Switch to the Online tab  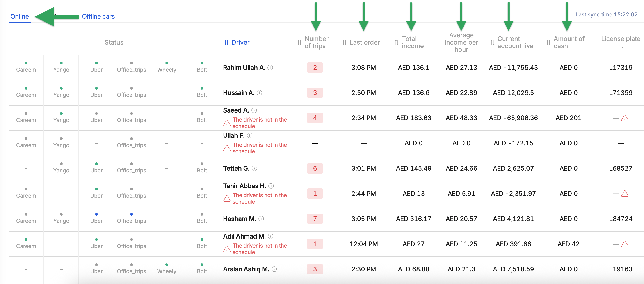[x=20, y=16]
